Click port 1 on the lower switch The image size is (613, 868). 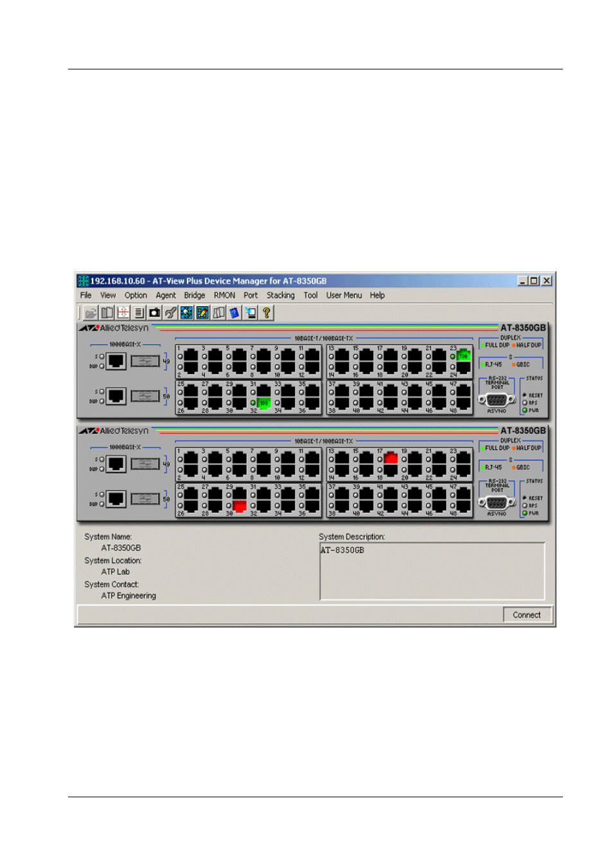pyautogui.click(x=191, y=458)
